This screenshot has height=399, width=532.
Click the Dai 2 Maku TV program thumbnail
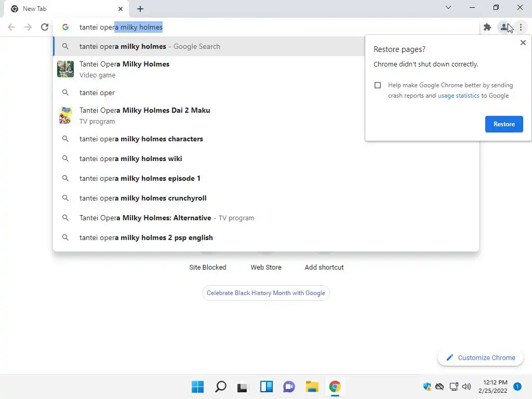(x=65, y=115)
